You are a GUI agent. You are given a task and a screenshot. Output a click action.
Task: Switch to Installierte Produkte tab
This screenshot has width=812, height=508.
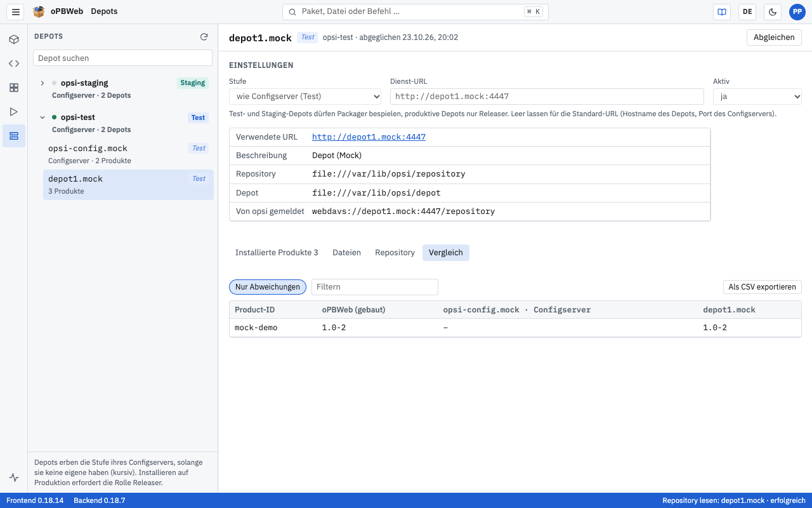[277, 253]
